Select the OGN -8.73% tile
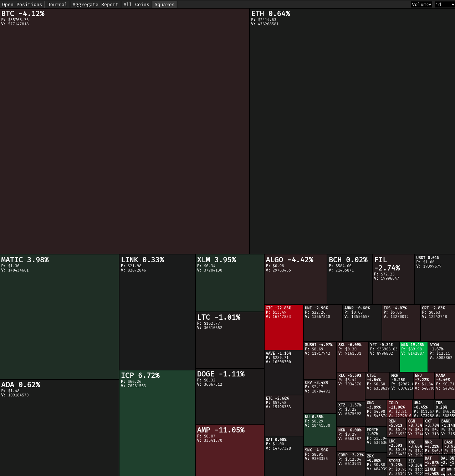The height and width of the screenshot is (476, 455). (x=415, y=428)
